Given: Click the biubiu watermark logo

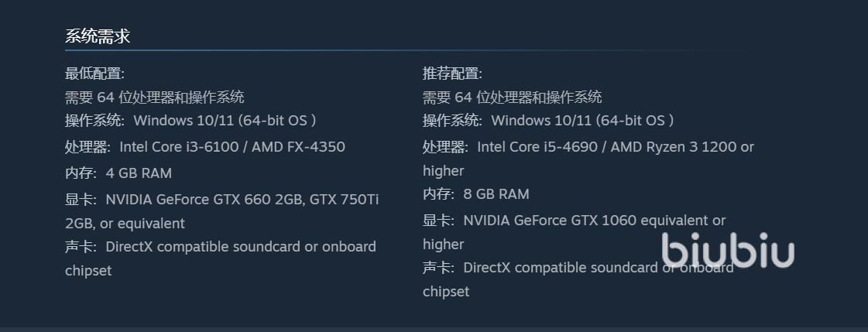Looking at the screenshot, I should tap(728, 250).
